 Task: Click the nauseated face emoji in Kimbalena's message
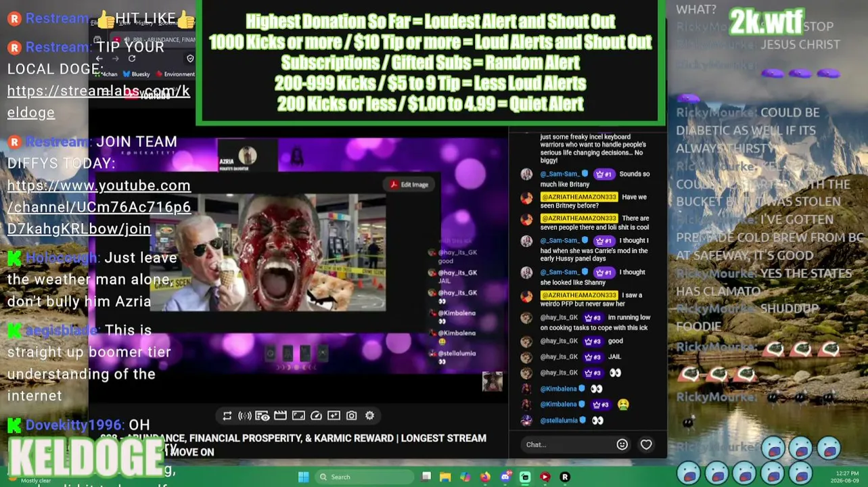coord(623,404)
